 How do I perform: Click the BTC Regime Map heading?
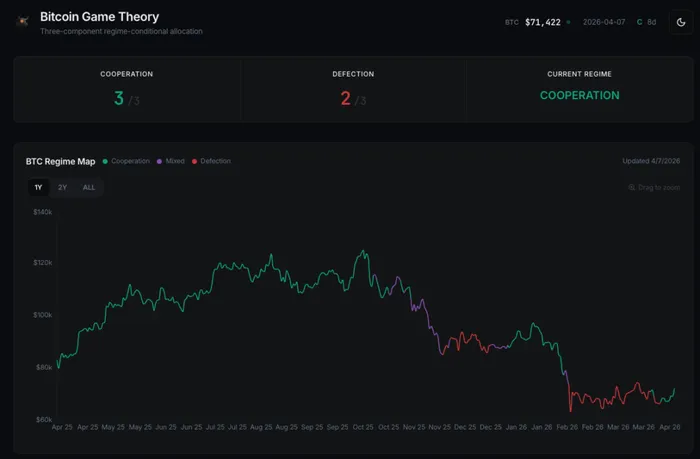(60, 161)
